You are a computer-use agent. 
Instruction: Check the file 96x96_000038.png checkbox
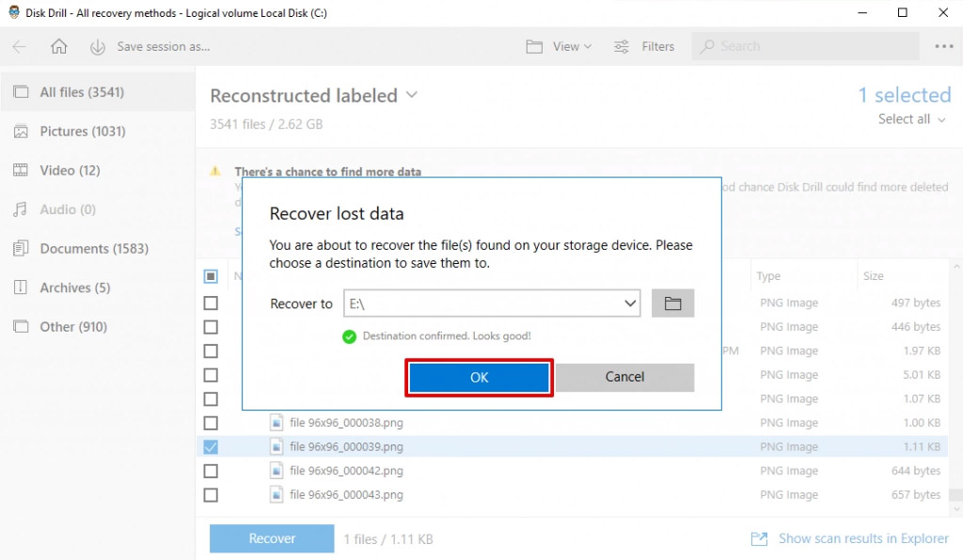pos(211,423)
